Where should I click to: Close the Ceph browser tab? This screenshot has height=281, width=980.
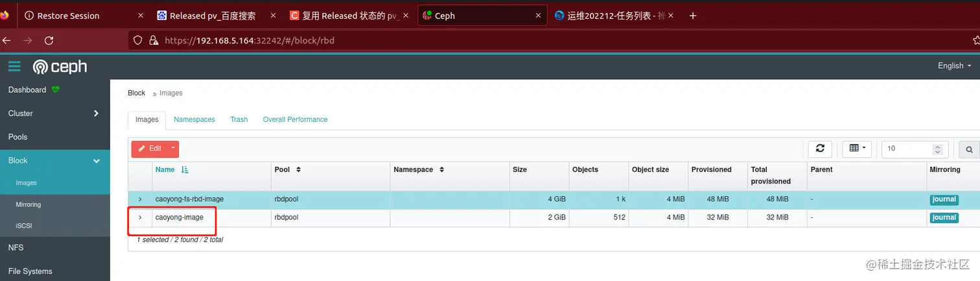[537, 16]
